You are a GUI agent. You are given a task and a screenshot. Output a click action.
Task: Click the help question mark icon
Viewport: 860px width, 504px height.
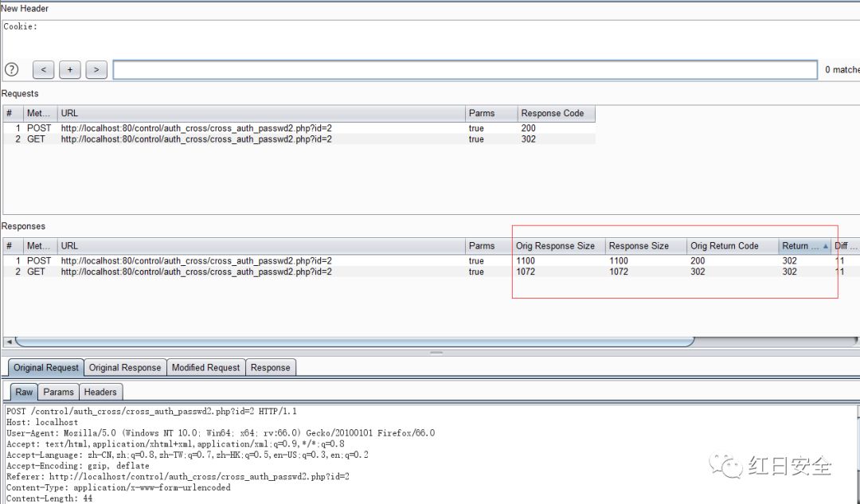click(11, 69)
